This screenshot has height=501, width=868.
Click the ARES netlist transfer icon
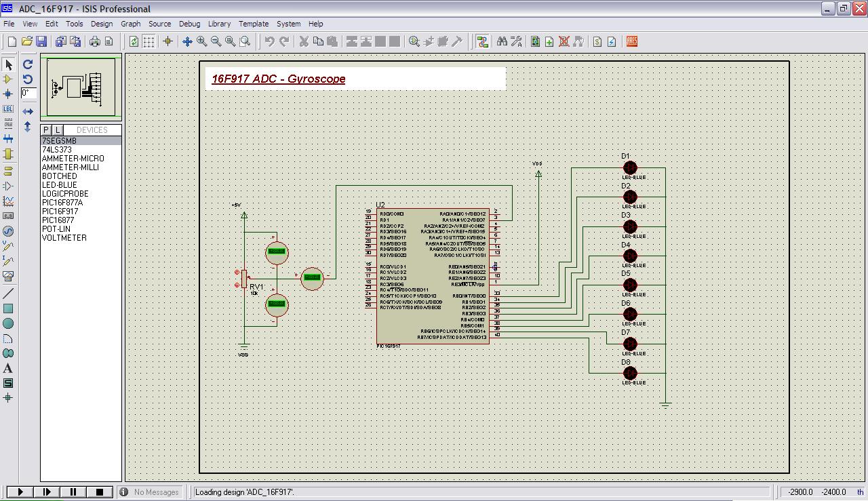click(632, 41)
